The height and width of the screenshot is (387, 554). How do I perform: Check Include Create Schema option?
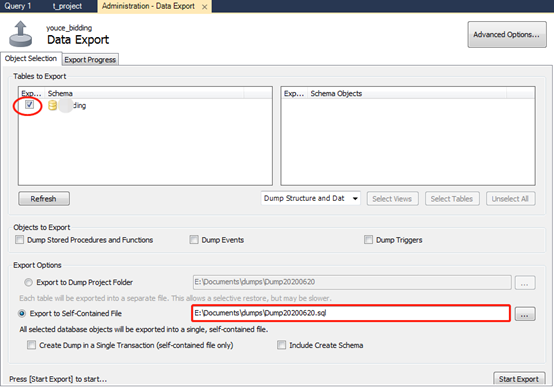[x=282, y=345]
